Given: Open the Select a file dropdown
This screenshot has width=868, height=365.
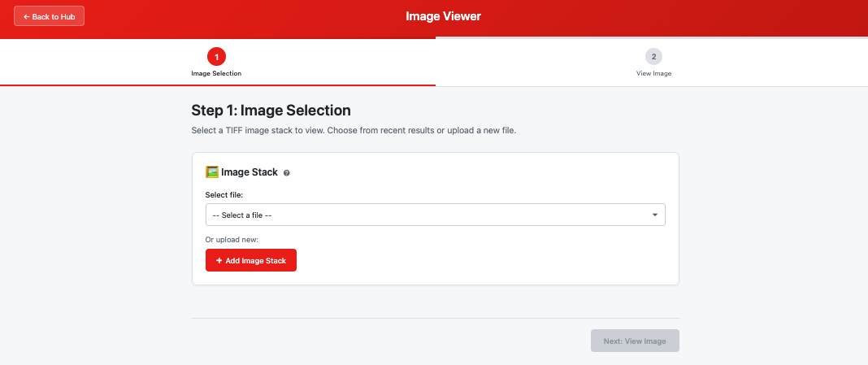Looking at the screenshot, I should click(x=435, y=215).
